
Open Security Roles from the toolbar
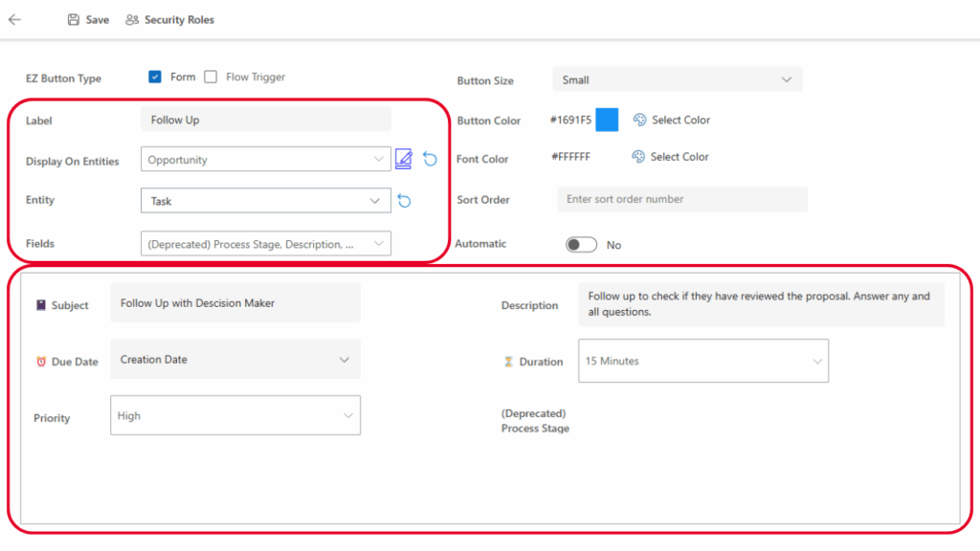(169, 20)
